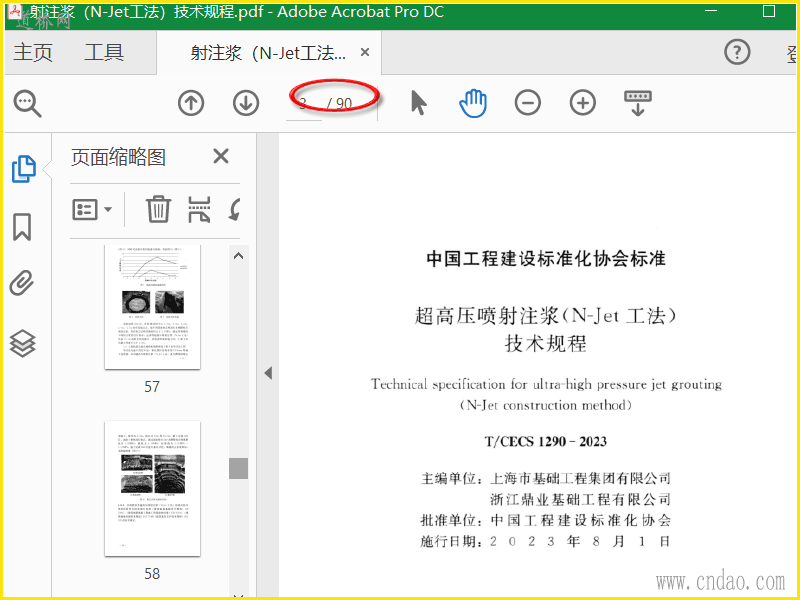Zoom in with the plus button

tap(583, 103)
